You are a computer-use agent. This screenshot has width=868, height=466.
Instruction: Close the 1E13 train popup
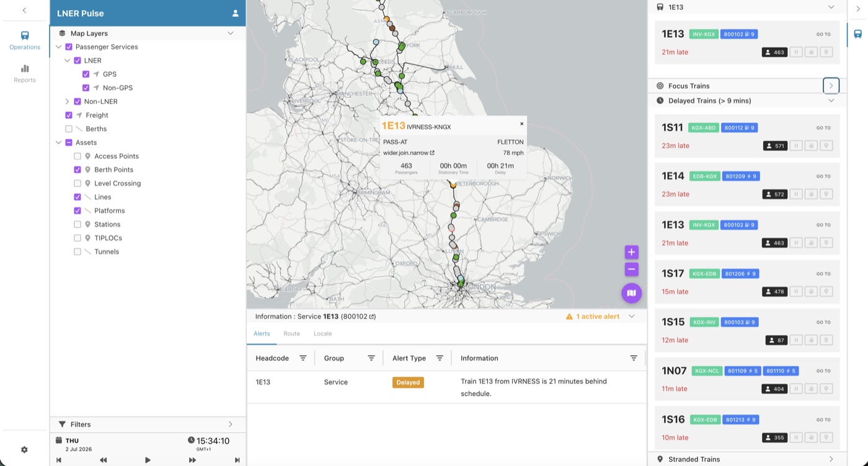[x=521, y=124]
